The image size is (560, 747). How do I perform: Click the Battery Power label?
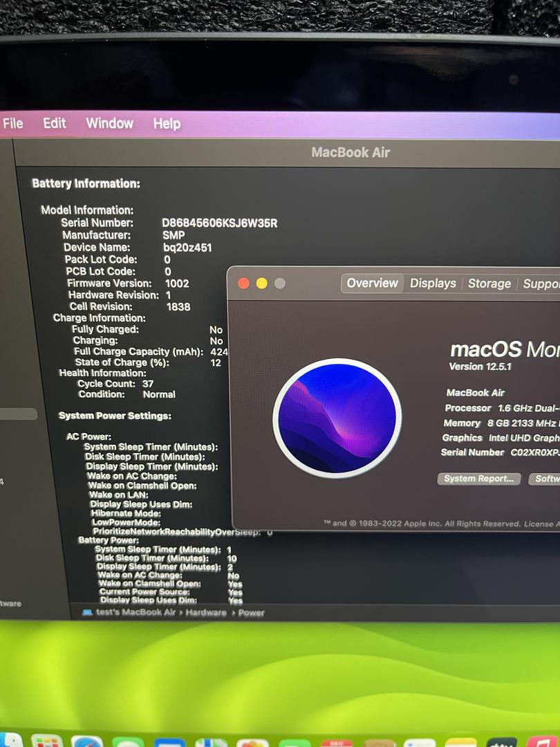click(x=109, y=540)
